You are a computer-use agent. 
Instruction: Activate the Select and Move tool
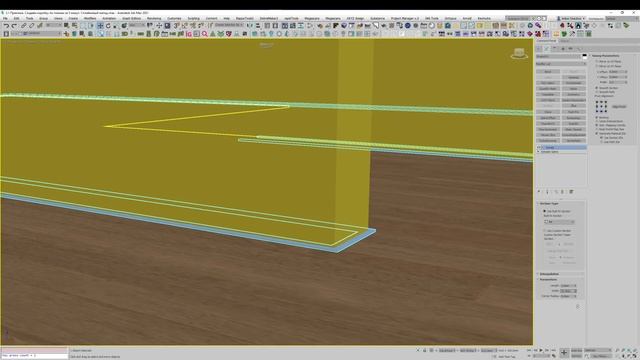tap(100, 26)
